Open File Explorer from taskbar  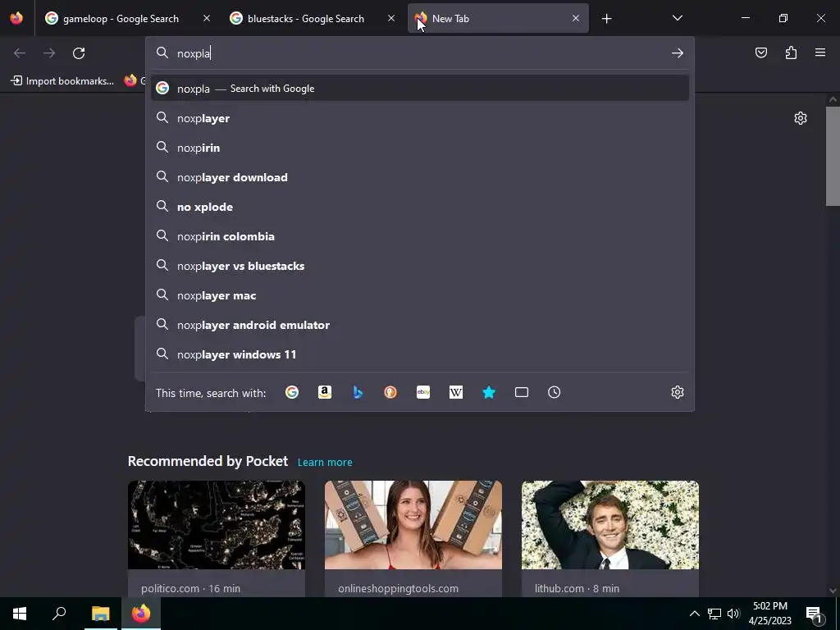100,614
